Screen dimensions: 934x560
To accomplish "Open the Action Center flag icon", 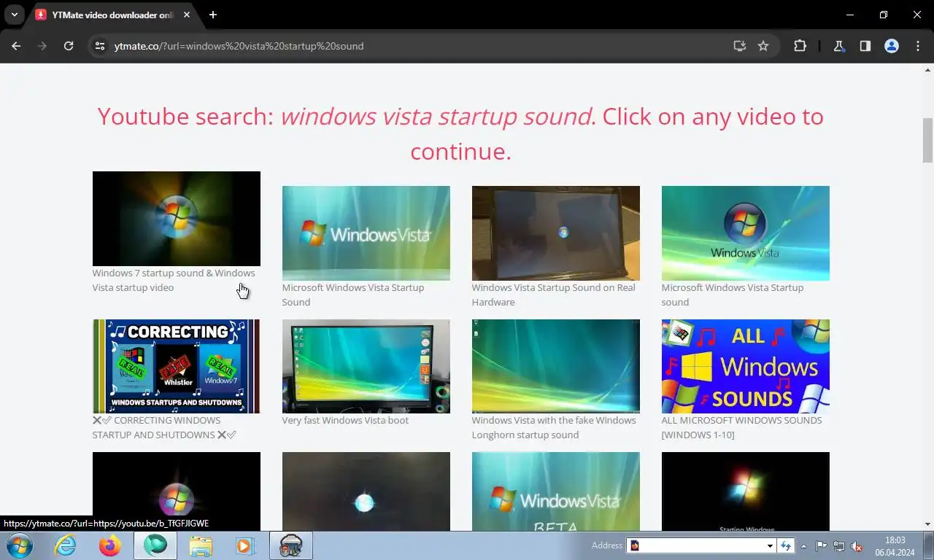I will point(822,545).
